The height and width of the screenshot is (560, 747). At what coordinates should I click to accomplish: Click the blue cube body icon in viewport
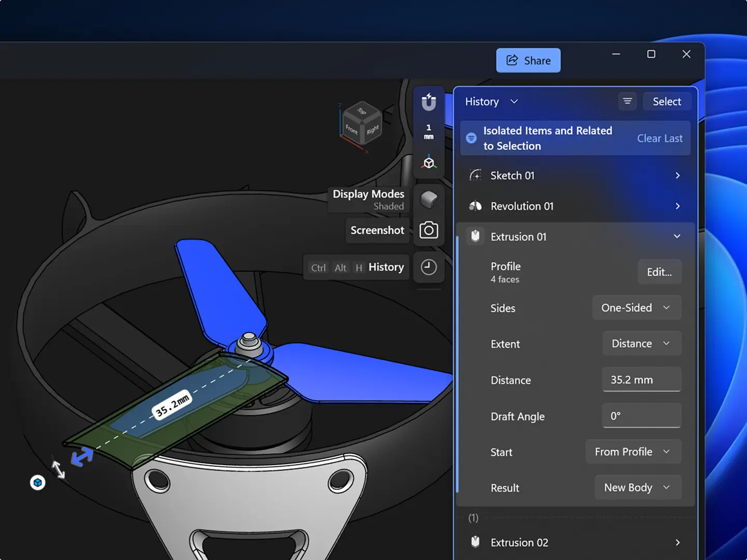(x=37, y=483)
